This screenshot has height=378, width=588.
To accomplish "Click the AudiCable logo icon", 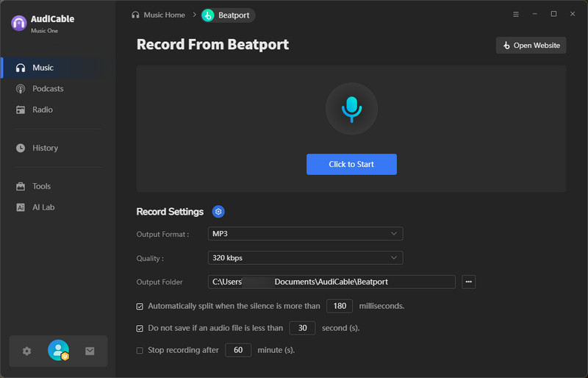I will [x=19, y=23].
